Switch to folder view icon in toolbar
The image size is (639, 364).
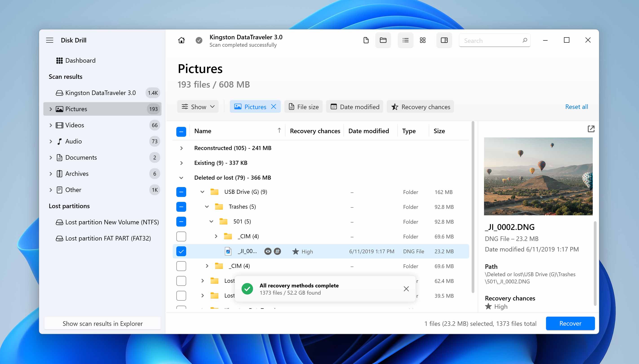pyautogui.click(x=383, y=40)
